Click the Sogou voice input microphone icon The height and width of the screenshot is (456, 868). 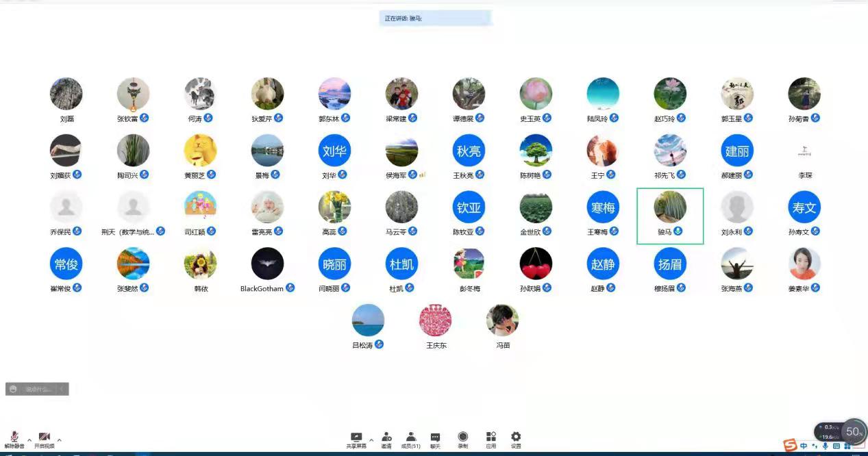coord(825,446)
